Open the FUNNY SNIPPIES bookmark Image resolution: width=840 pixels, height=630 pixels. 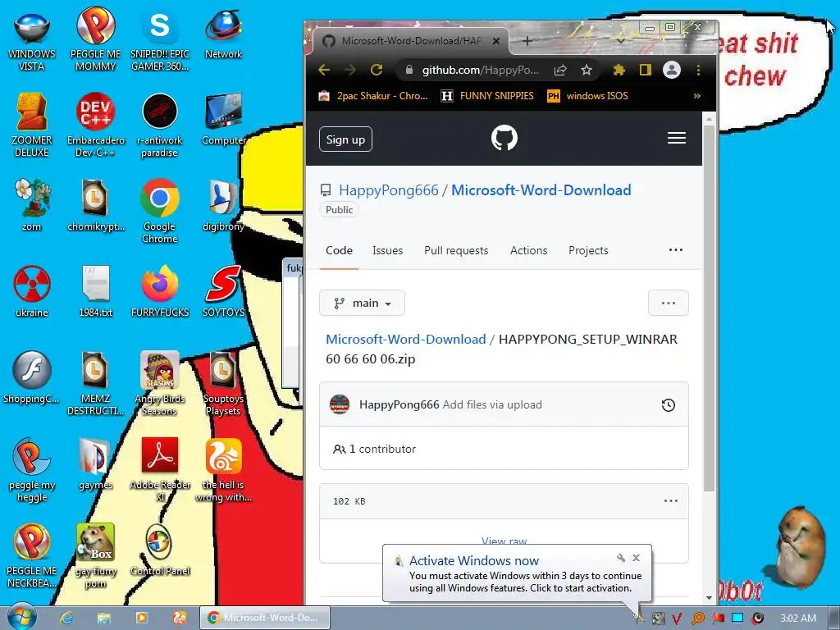[x=487, y=96]
